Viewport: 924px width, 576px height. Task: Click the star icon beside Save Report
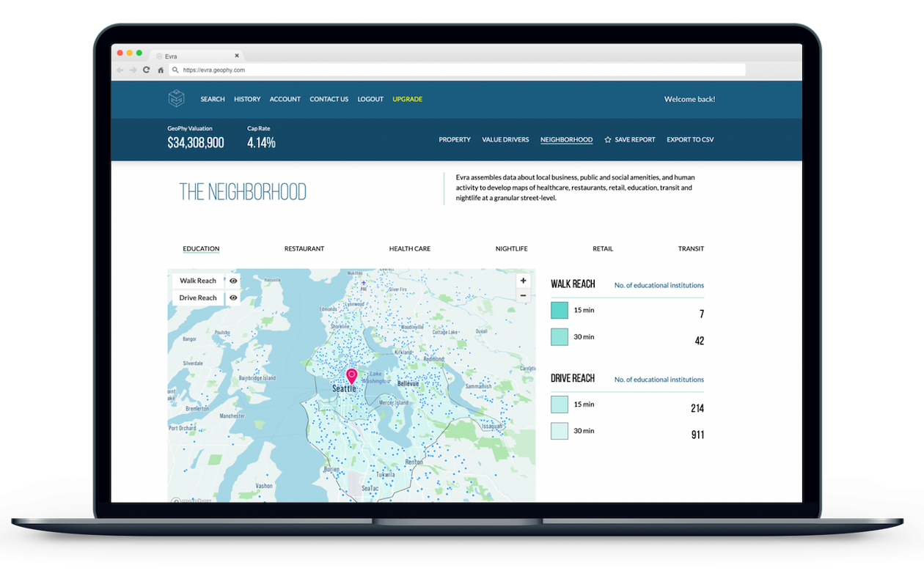(606, 139)
